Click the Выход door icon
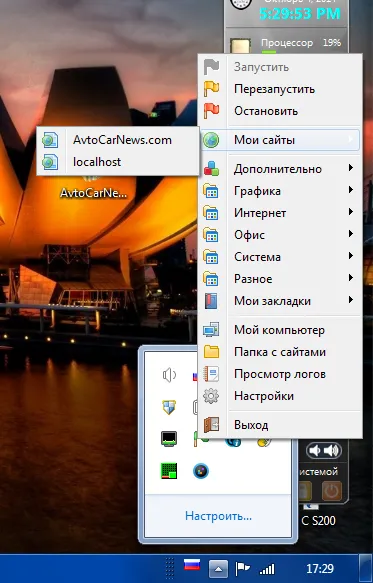The width and height of the screenshot is (373, 583). click(211, 425)
